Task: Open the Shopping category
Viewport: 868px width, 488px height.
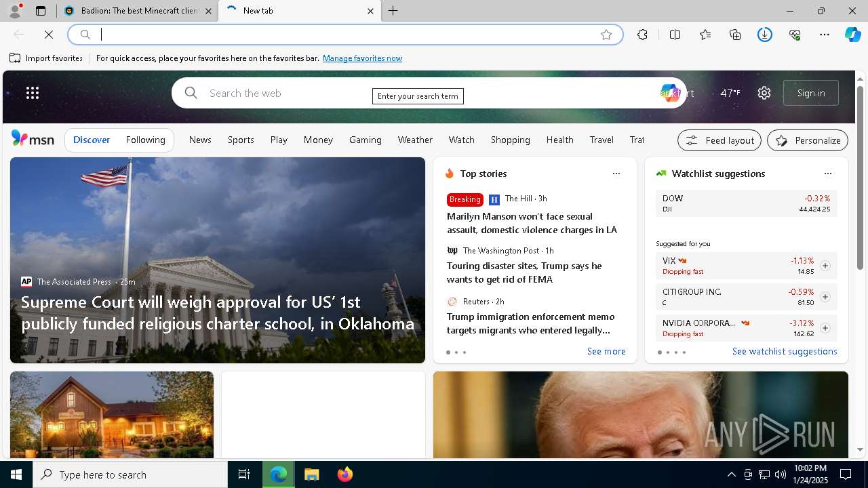Action: pyautogui.click(x=511, y=140)
